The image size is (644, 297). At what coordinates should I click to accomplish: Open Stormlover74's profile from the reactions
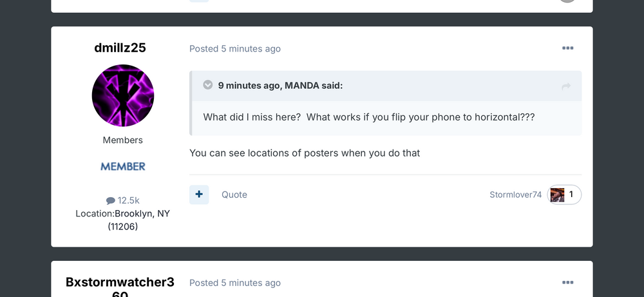515,195
